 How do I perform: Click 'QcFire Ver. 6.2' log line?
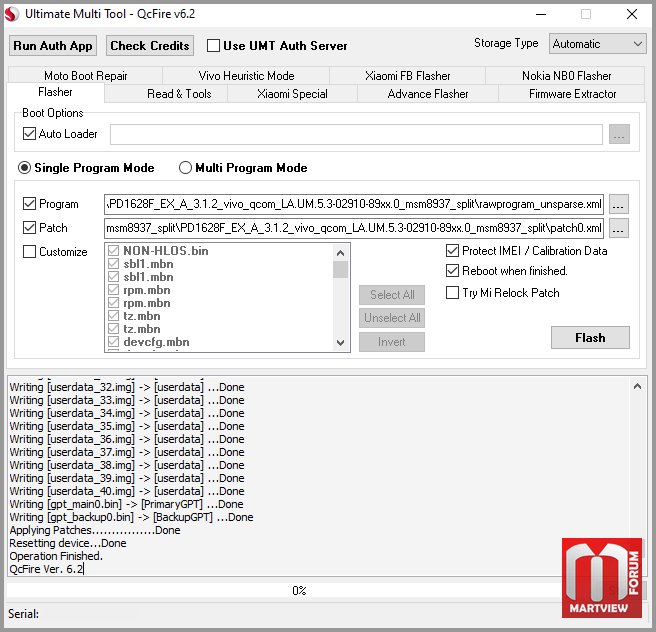(46, 569)
